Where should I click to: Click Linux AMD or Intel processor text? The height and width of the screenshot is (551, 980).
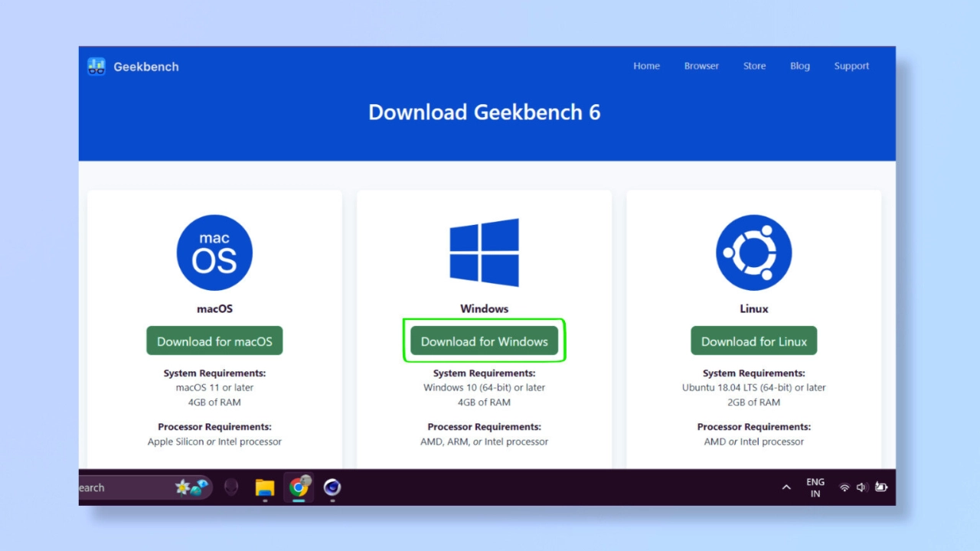(x=754, y=442)
